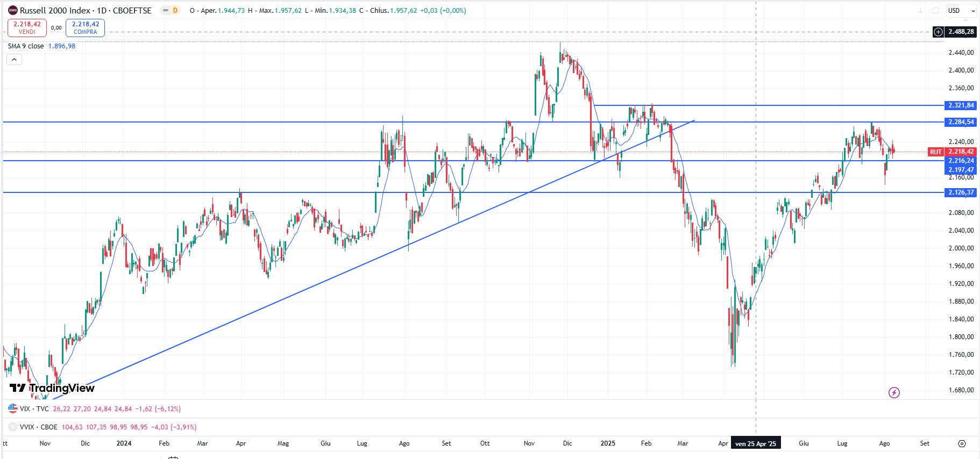Click the ven 25 Apr '25 date label
Image resolution: width=980 pixels, height=459 pixels.
click(756, 443)
